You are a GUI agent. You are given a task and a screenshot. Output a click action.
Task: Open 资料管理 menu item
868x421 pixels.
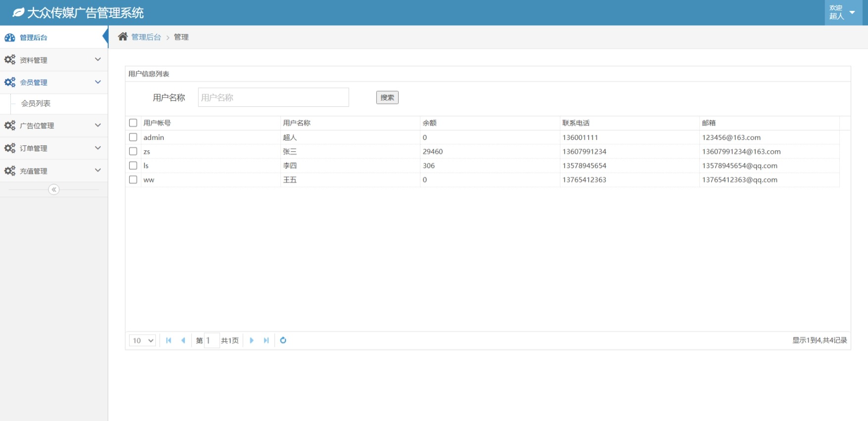click(54, 60)
